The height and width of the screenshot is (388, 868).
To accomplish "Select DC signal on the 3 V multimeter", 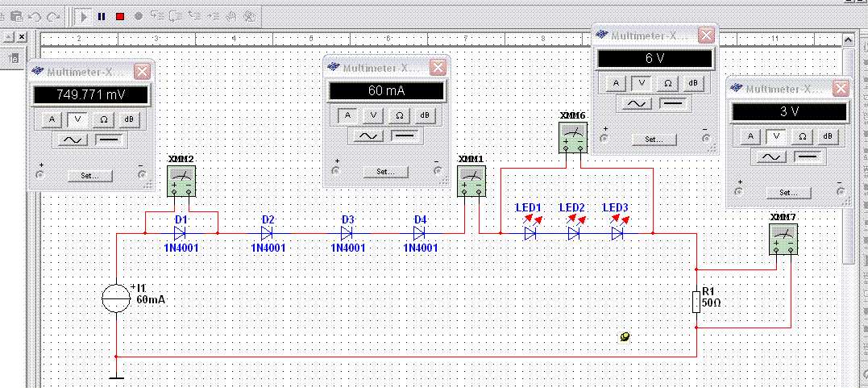I will (x=809, y=157).
